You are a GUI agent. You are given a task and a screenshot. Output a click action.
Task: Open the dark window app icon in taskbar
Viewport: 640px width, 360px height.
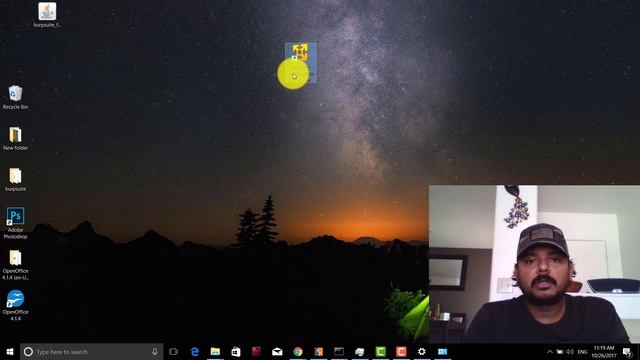click(339, 351)
